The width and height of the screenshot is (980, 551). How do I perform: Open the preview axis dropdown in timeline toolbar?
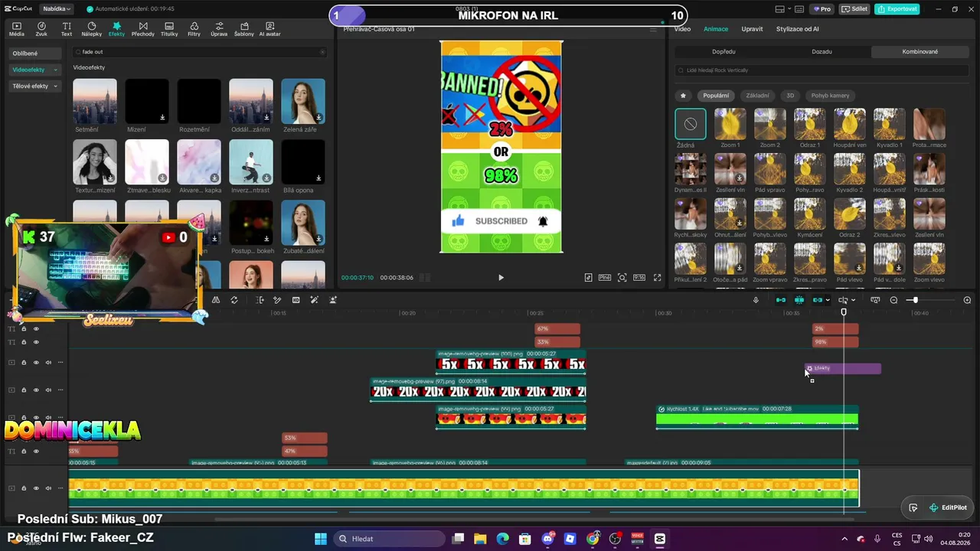coord(853,300)
